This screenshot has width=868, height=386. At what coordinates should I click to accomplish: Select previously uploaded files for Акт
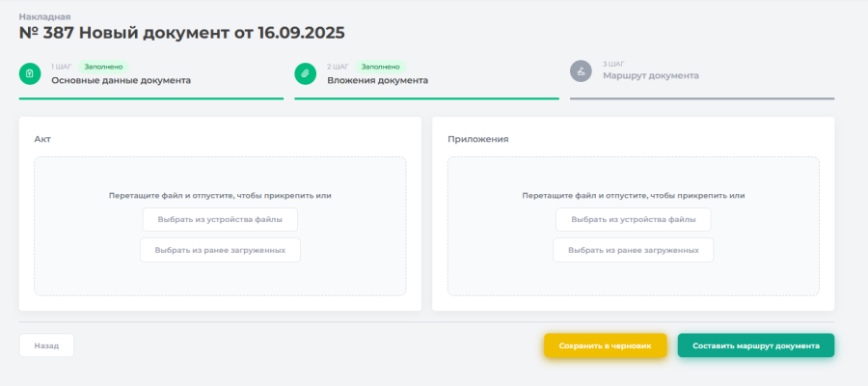click(x=220, y=250)
